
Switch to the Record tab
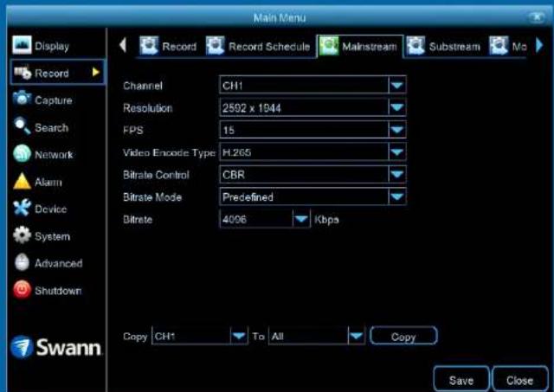click(x=168, y=46)
